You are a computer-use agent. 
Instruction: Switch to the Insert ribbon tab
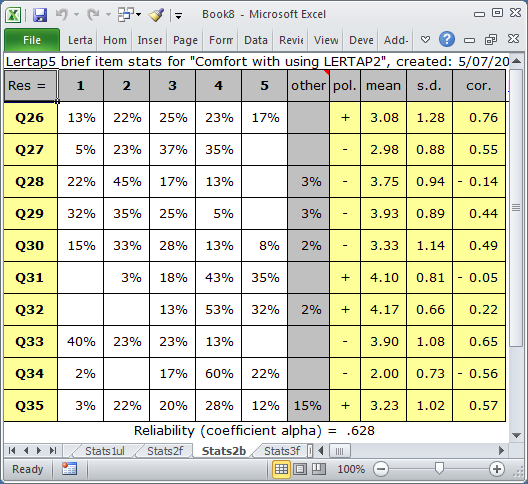point(150,40)
